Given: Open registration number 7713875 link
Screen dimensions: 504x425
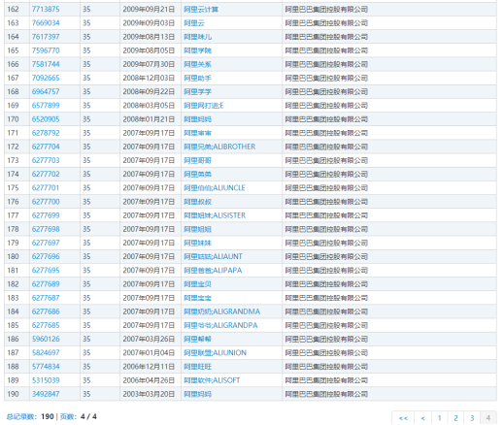Looking at the screenshot, I should point(46,10).
